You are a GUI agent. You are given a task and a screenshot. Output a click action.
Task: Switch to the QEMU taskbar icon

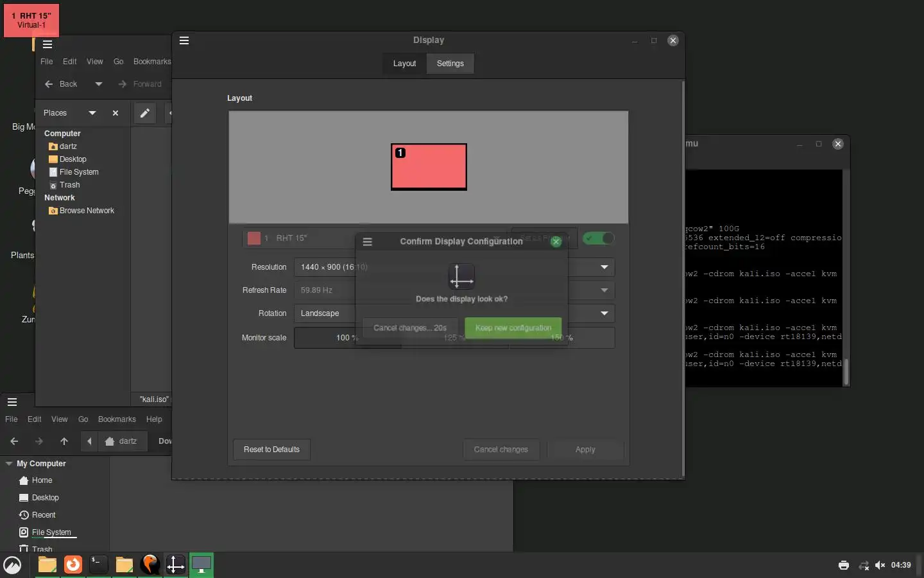(x=150, y=565)
